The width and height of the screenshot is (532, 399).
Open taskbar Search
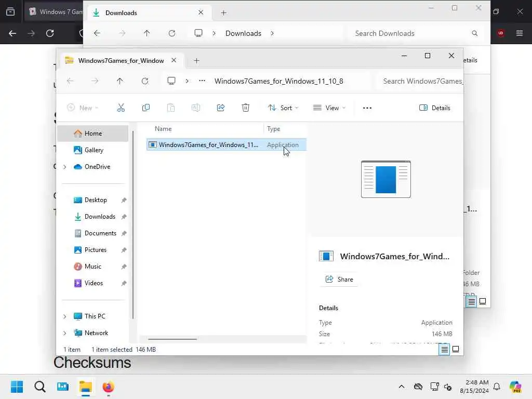[x=39, y=387]
